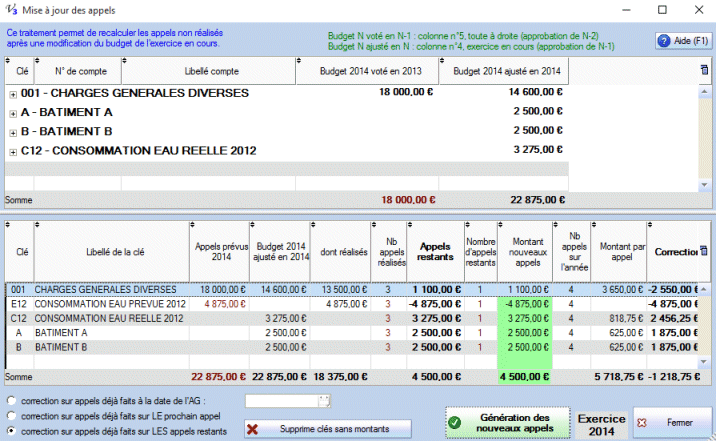Screen dimensions: 716x441
Task: Select correction sur LE prochain appel option
Action: coord(11,416)
